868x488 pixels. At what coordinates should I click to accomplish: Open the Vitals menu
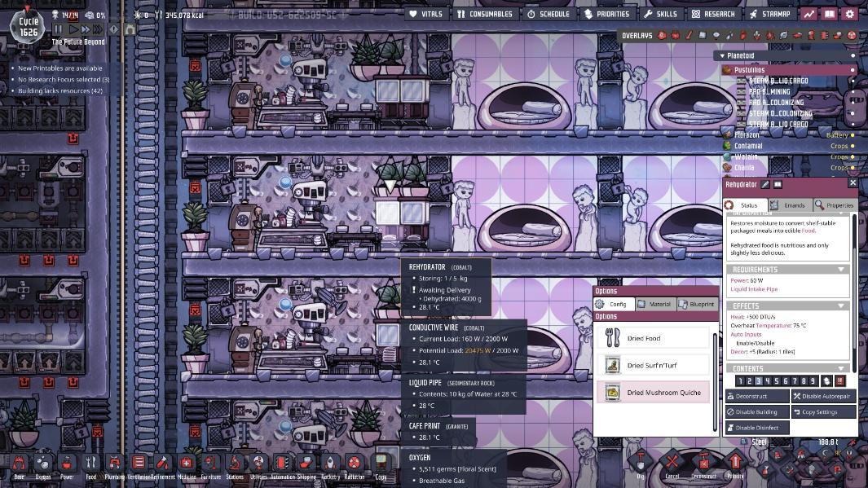coord(426,14)
